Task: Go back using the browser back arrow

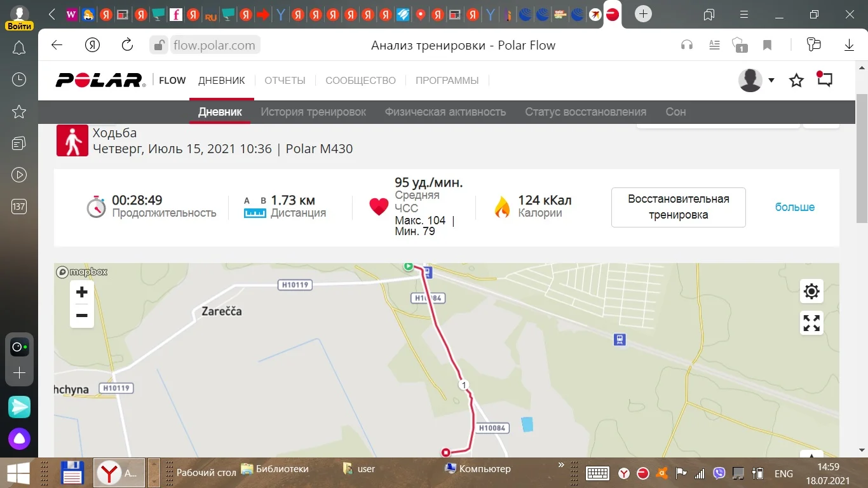Action: (57, 45)
